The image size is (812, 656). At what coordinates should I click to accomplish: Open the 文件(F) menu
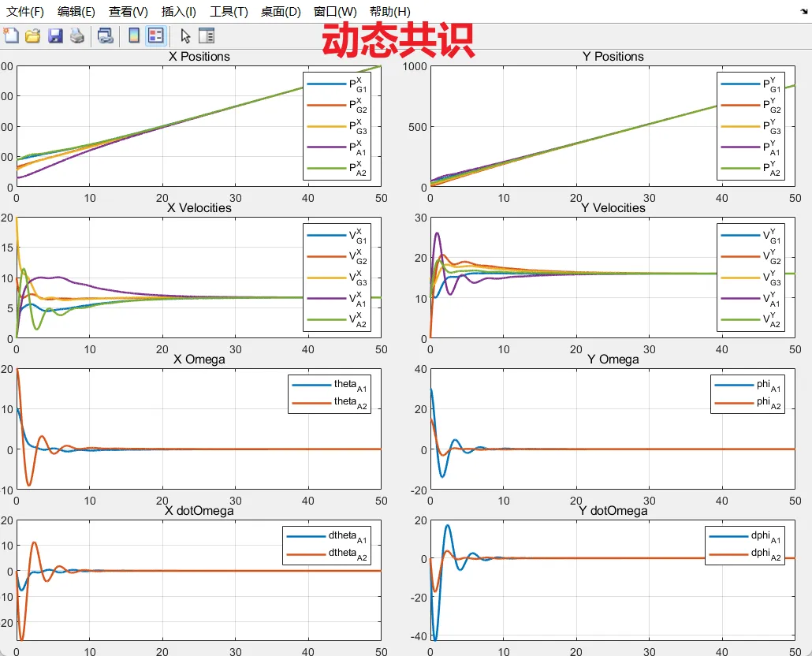[x=24, y=11]
